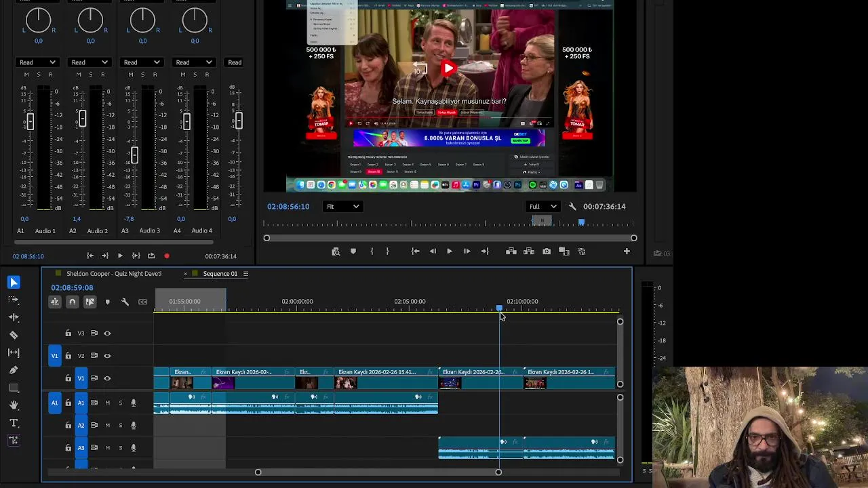Select the Selection tool arrow

[14, 283]
